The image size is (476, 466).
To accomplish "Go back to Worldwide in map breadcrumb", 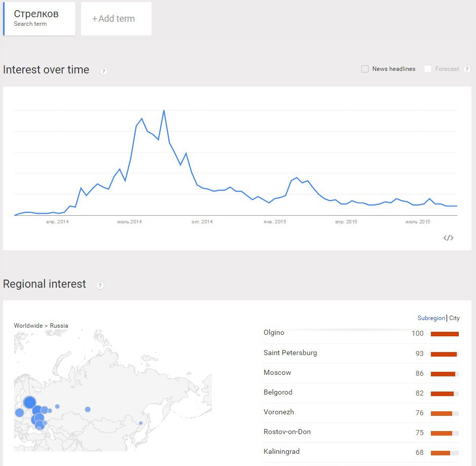I will coord(28,326).
